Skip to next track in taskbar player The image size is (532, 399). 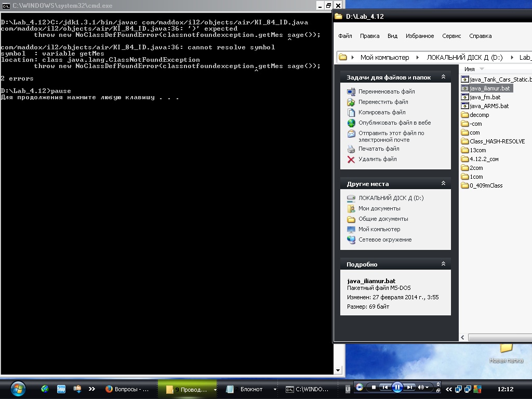(x=409, y=387)
